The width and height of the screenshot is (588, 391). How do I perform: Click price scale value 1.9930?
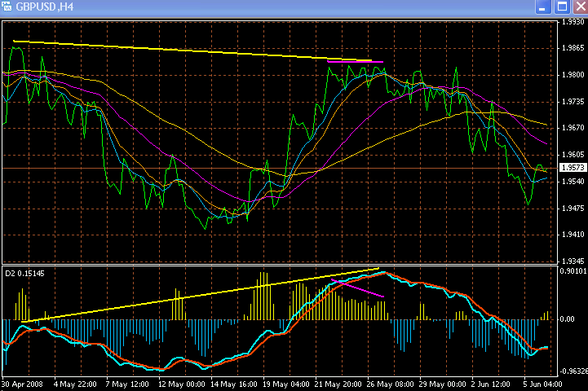[573, 22]
